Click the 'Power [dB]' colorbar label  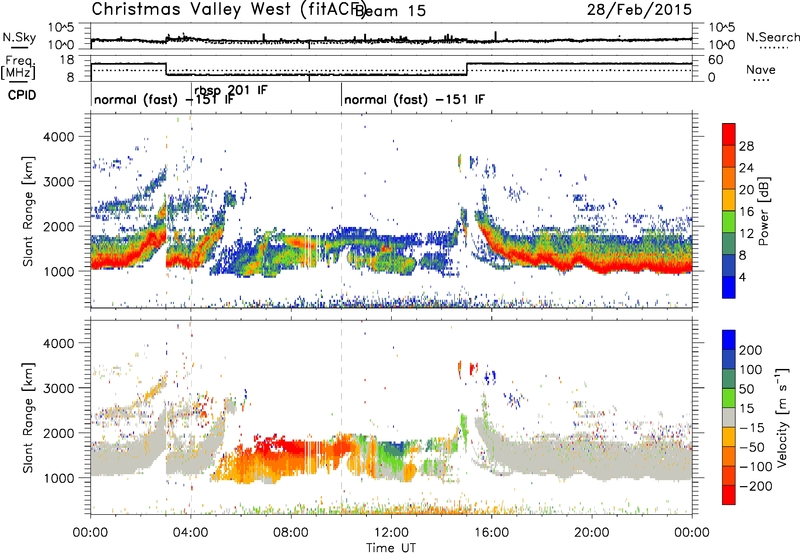tap(764, 211)
